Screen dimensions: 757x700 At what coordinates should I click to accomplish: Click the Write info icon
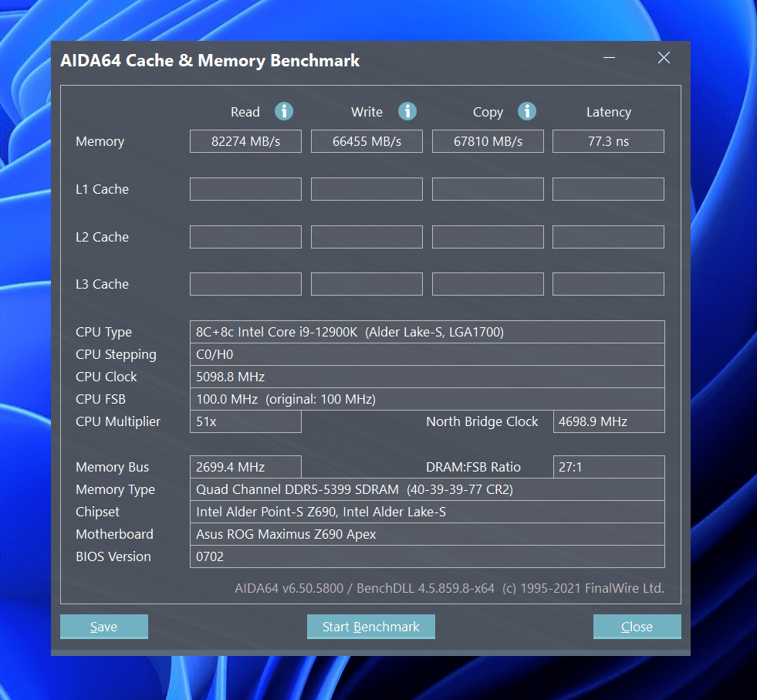[x=407, y=111]
